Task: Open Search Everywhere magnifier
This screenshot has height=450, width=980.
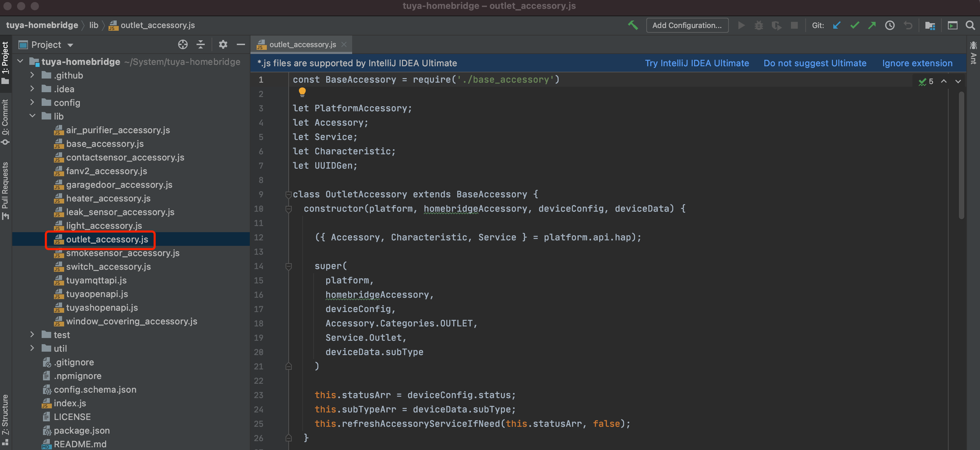Action: click(x=970, y=26)
